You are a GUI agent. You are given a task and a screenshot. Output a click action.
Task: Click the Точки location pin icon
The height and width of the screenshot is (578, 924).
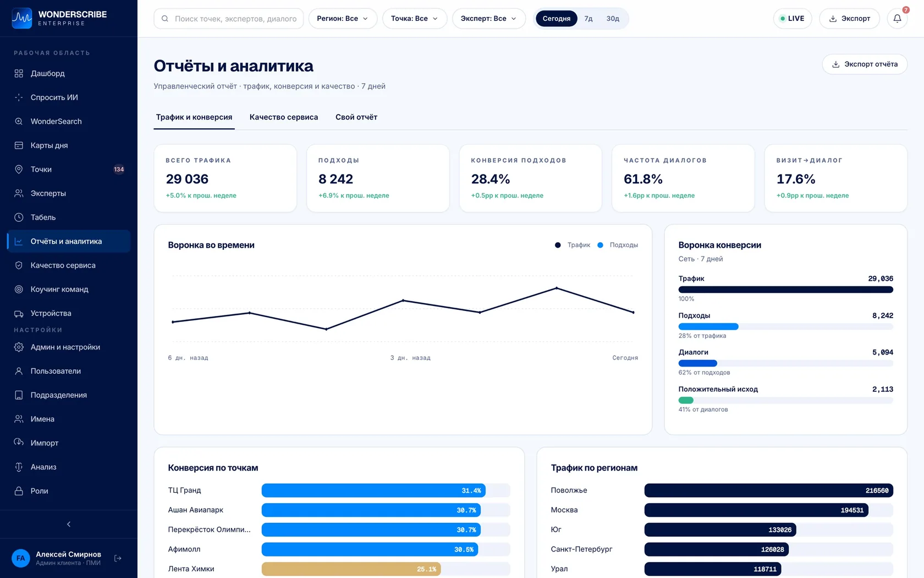coord(19,169)
